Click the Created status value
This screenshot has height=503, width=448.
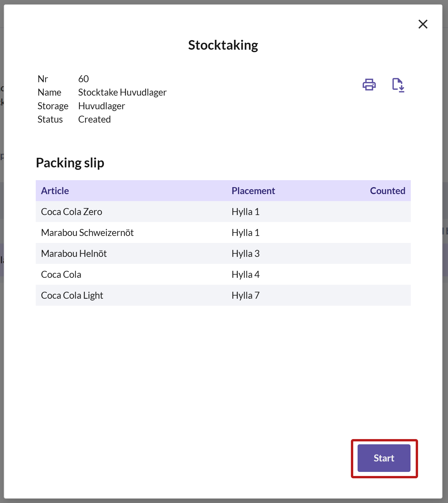pyautogui.click(x=94, y=119)
